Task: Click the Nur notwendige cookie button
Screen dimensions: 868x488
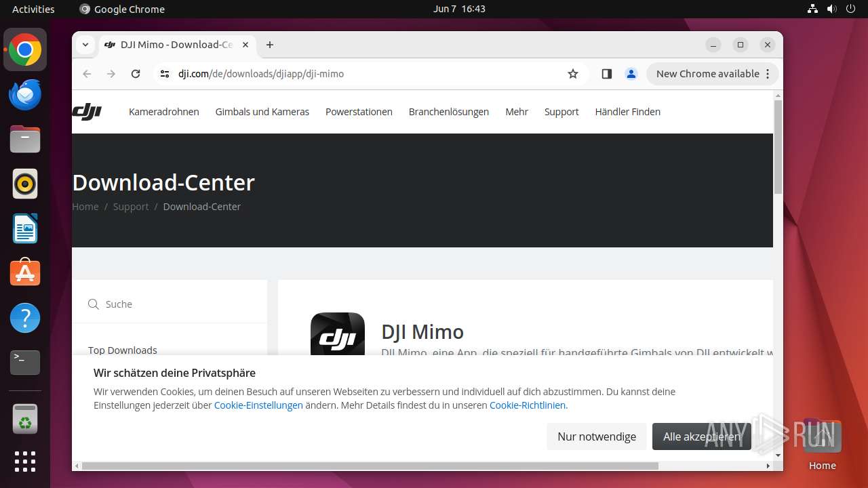Action: (597, 436)
